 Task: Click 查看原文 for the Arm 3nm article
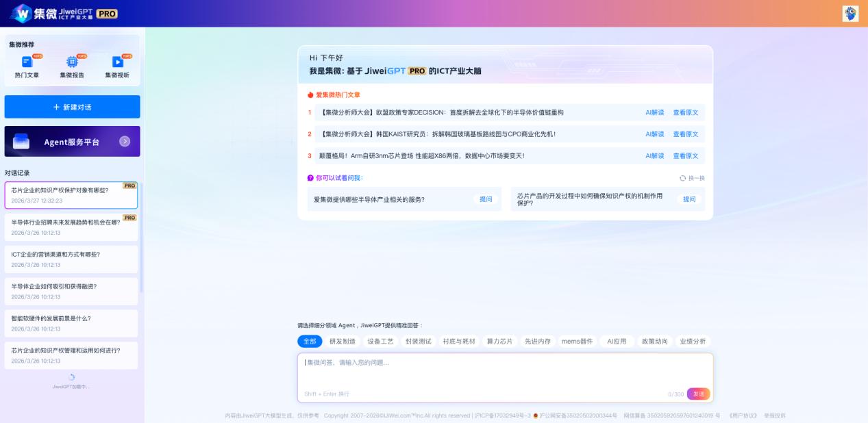pyautogui.click(x=685, y=156)
